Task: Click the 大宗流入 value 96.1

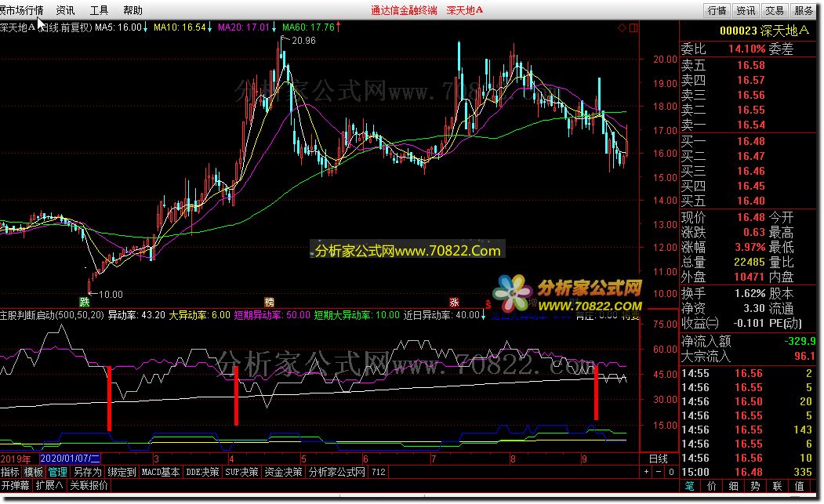Action: 804,356
